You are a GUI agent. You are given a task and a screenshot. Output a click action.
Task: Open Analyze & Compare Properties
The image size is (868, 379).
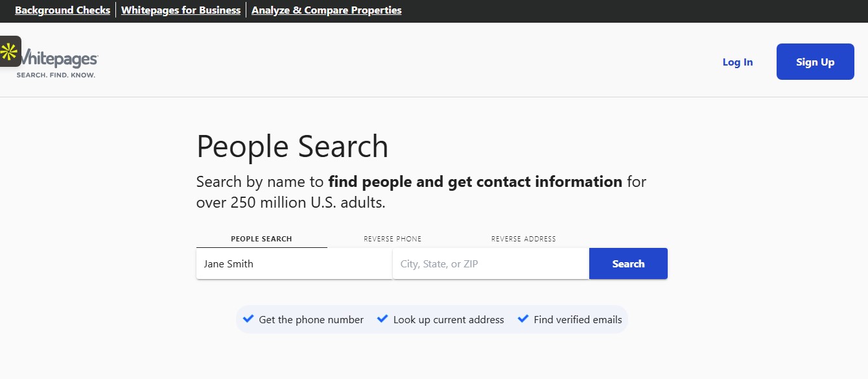coord(326,10)
